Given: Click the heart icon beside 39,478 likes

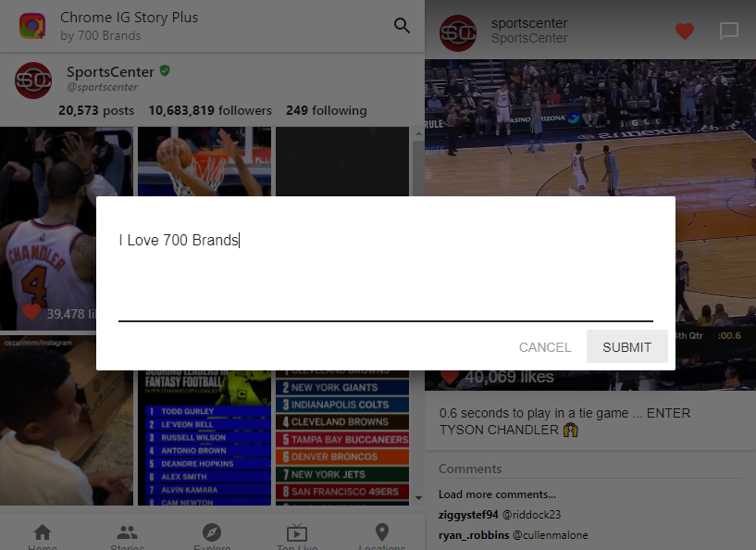Looking at the screenshot, I should [x=31, y=312].
